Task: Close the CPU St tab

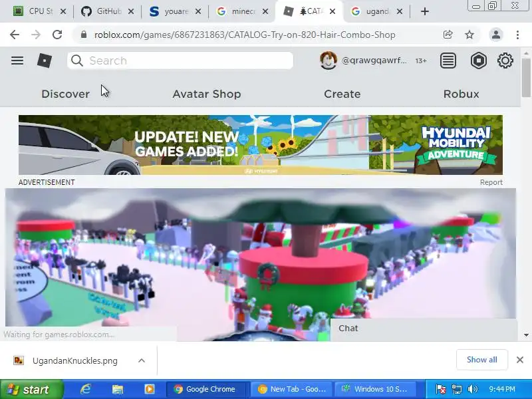Action: [63, 11]
